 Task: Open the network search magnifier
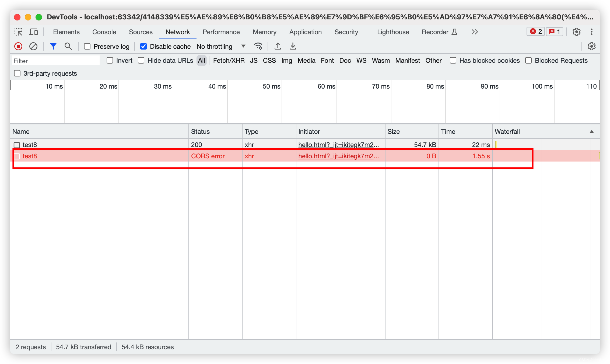68,46
